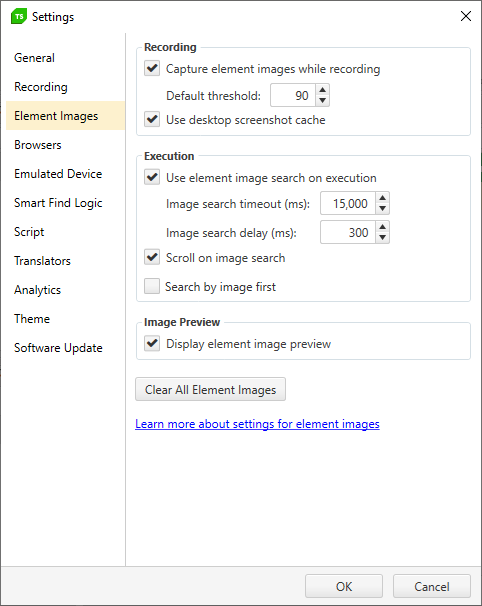Increase Default threshold with up arrow
Viewport: 482px width, 606px height.
pyautogui.click(x=322, y=90)
